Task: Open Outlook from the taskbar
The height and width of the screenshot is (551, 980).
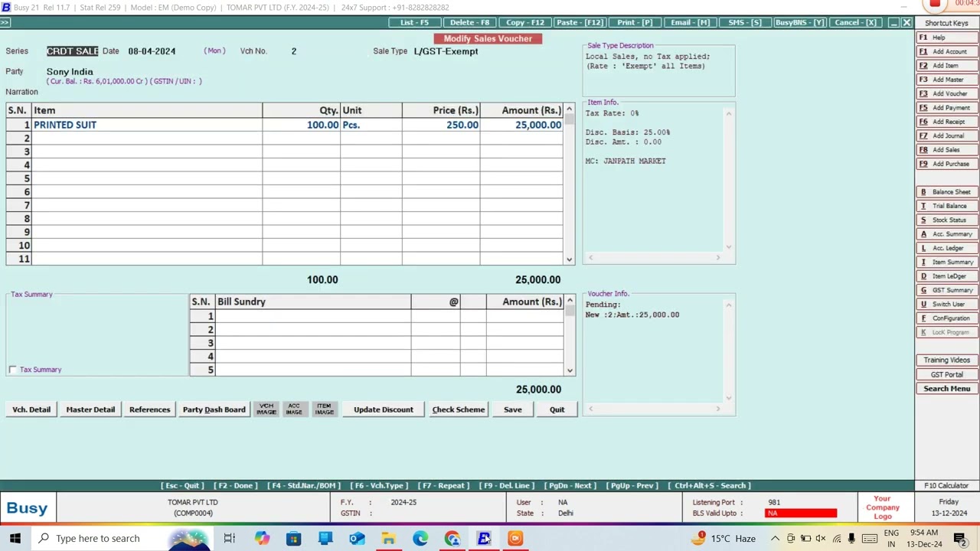Action: (357, 538)
